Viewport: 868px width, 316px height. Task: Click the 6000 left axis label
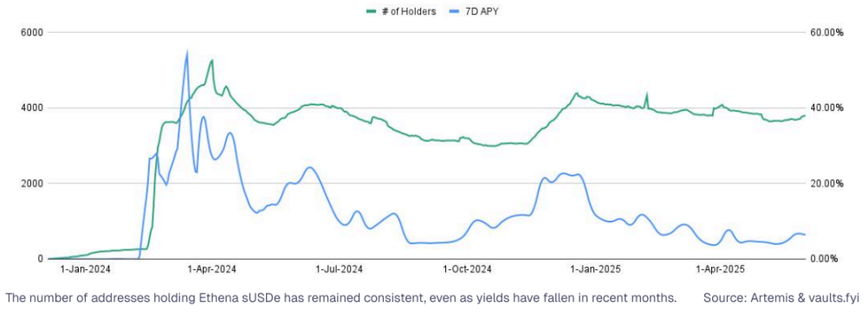pyautogui.click(x=33, y=33)
